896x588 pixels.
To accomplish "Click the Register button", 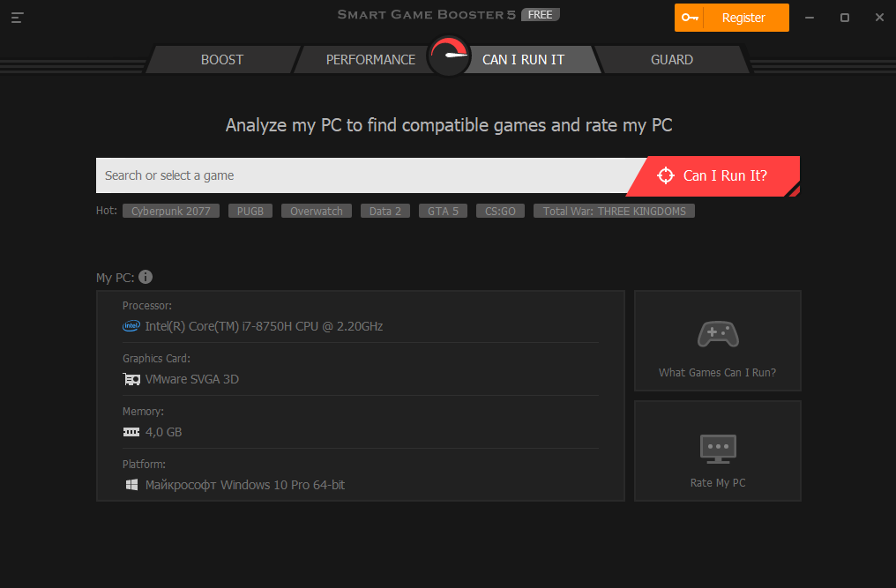I will point(731,18).
